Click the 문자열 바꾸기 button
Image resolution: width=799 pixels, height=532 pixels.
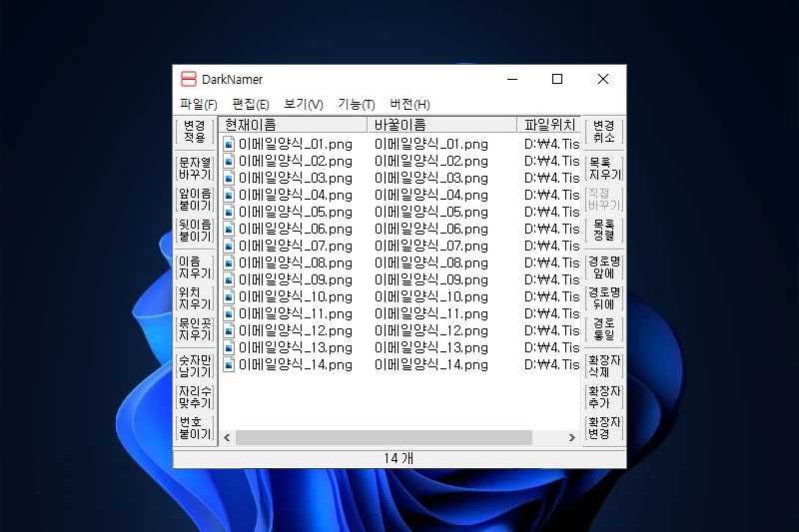click(x=195, y=168)
